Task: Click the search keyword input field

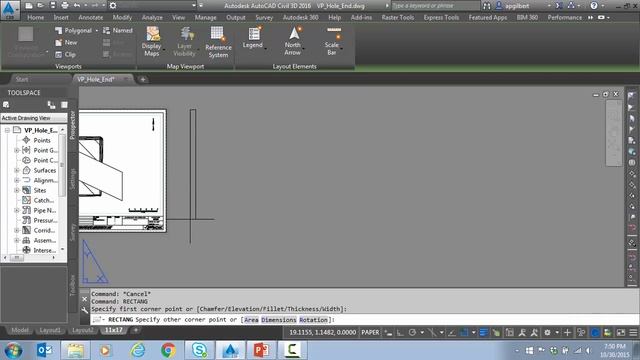Action: 435,6
